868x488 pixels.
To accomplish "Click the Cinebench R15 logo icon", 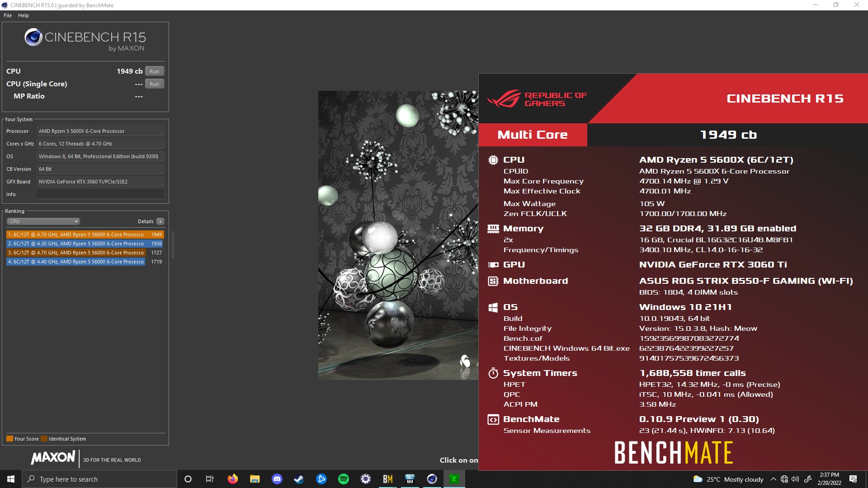I will coord(33,38).
